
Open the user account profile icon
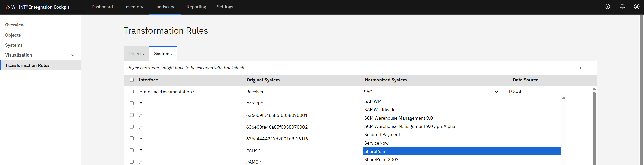click(x=637, y=7)
